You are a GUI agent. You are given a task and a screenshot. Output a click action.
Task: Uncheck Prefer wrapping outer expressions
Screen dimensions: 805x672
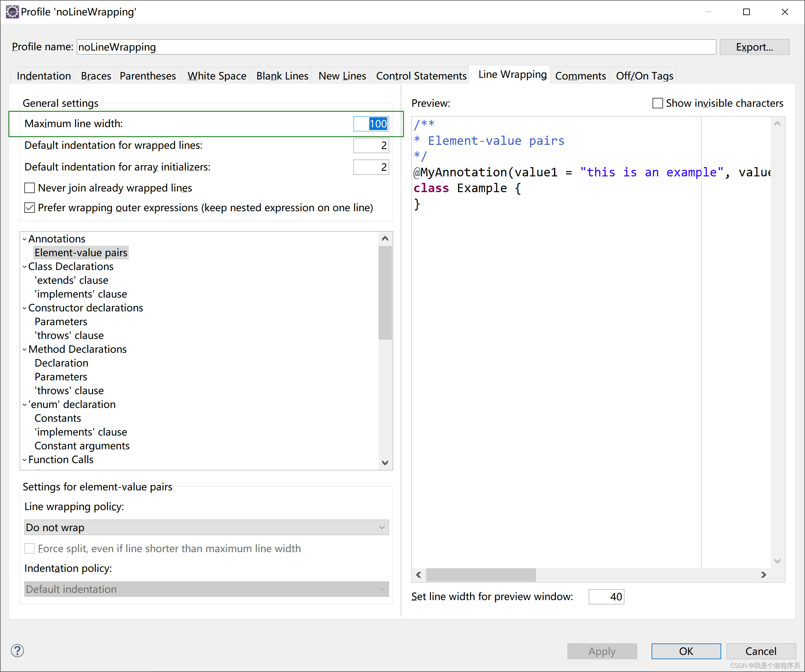(x=30, y=208)
